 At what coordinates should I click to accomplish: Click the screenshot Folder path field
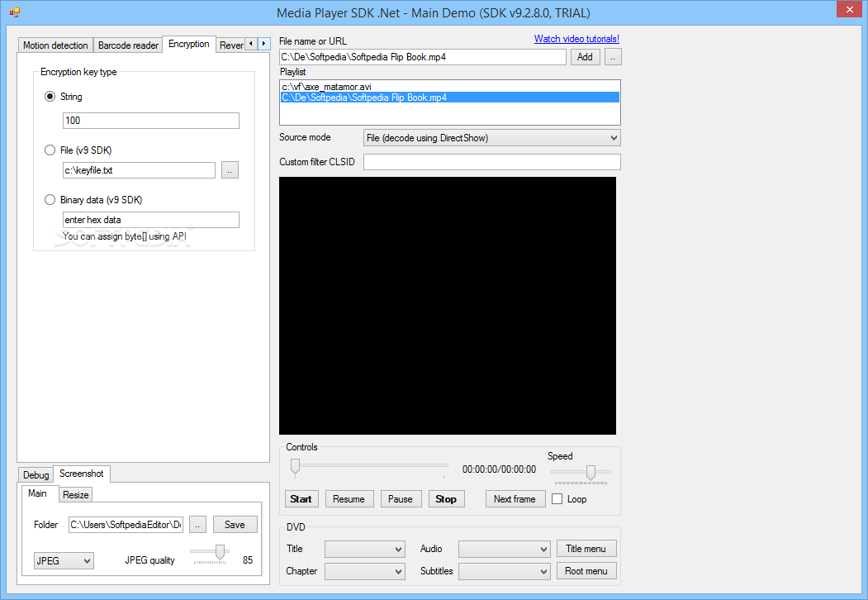coord(126,525)
